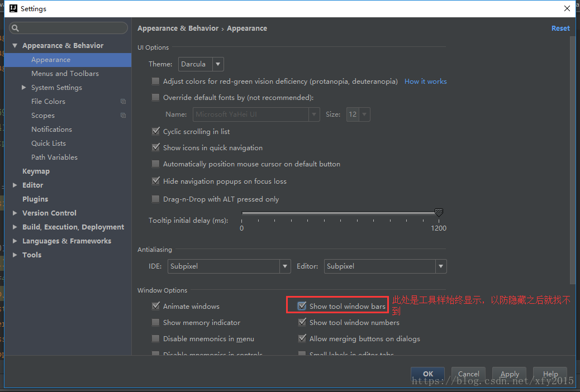Expand the Version Control node
The image size is (580, 392).
(x=15, y=213)
